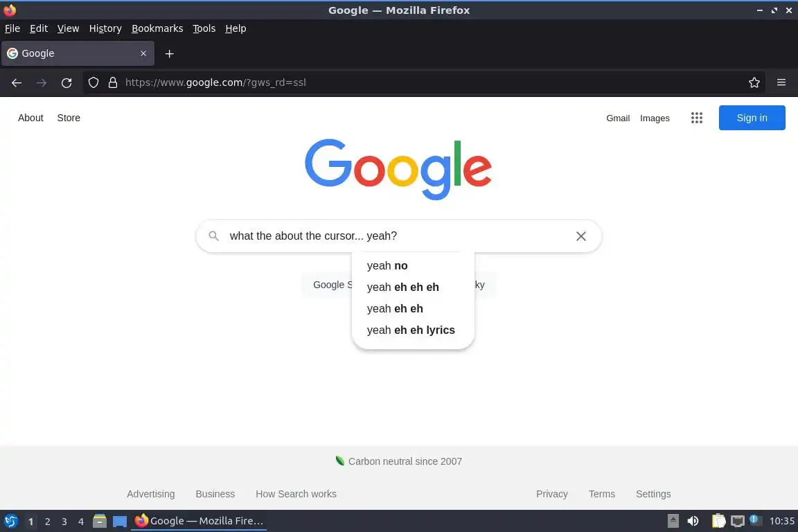This screenshot has width=798, height=532.
Task: Open the Business footer link
Action: [x=215, y=494]
